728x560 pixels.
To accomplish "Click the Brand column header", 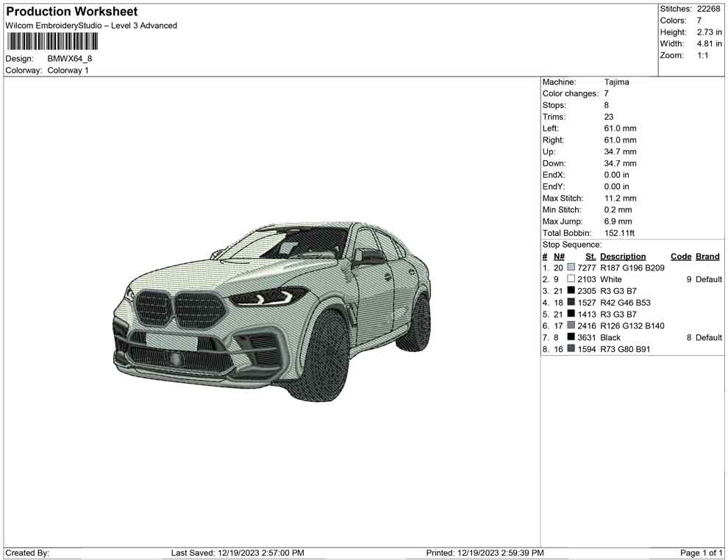I will [707, 256].
